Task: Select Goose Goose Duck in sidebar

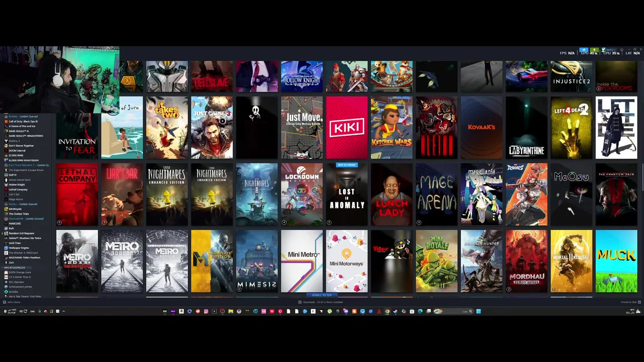Action: pyautogui.click(x=20, y=180)
